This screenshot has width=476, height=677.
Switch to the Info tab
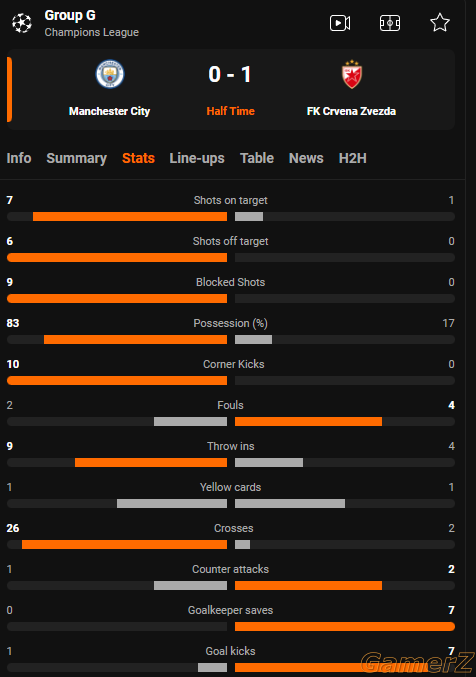tap(19, 158)
